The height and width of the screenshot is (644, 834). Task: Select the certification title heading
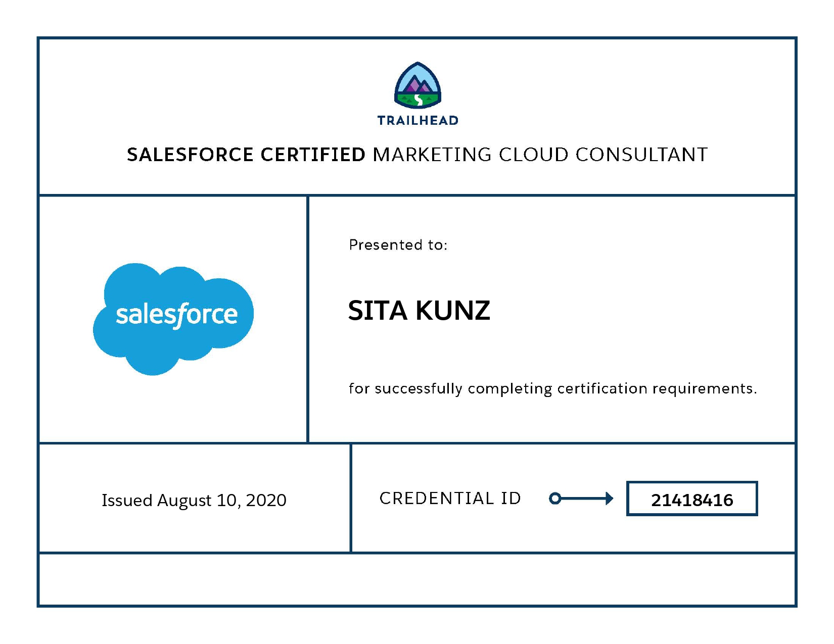[x=417, y=155]
